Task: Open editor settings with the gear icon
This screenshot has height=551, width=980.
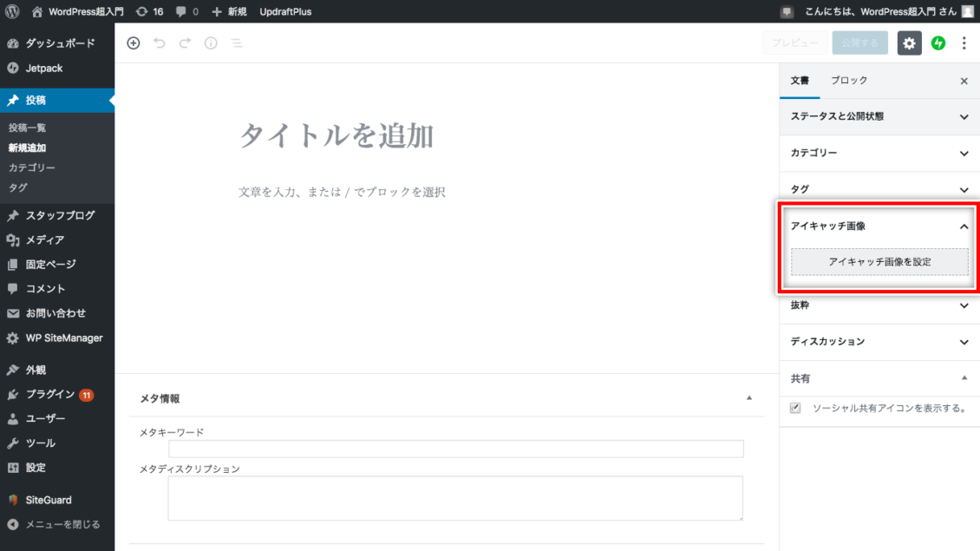Action: pos(909,43)
